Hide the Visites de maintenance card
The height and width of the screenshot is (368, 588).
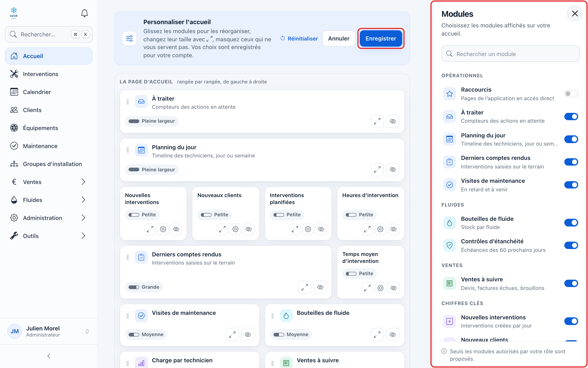click(248, 335)
